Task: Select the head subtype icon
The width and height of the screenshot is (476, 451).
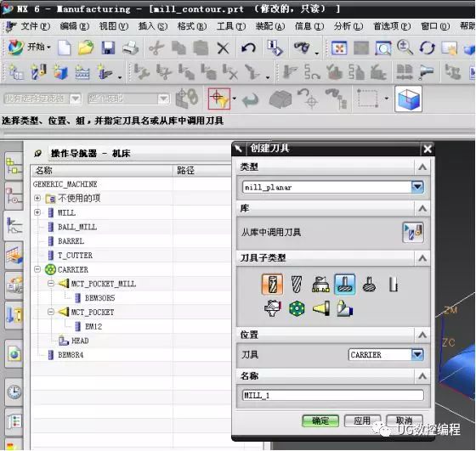Action: [x=345, y=308]
